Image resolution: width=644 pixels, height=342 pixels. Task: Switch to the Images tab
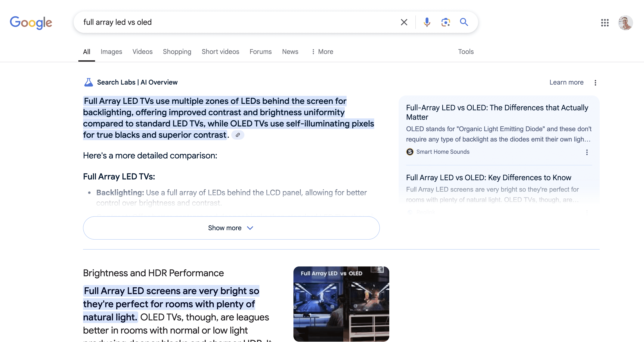[x=111, y=52]
